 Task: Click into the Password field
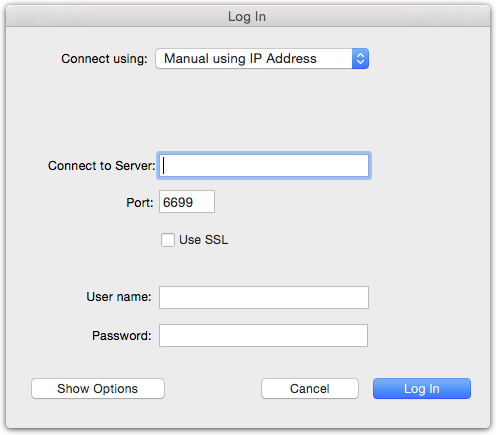tap(264, 336)
